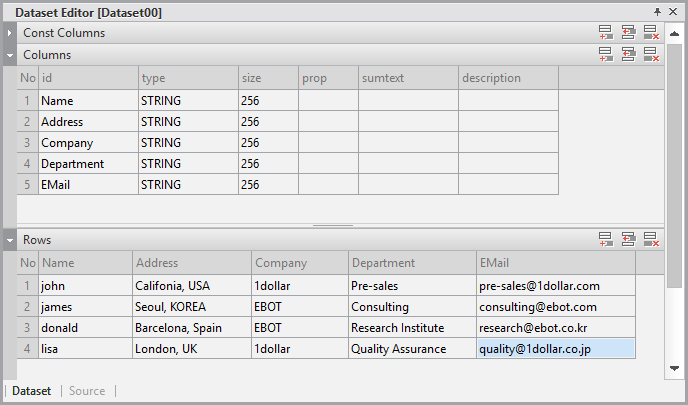Viewport: 688px width, 405px height.
Task: Click the delete icon in Const Columns header
Action: coord(651,33)
